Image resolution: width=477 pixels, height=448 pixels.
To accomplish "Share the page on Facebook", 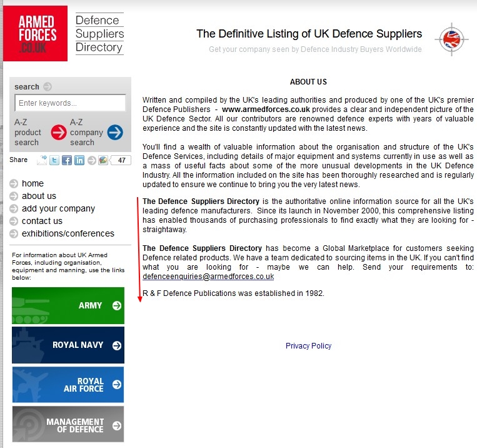I will pyautogui.click(x=67, y=160).
